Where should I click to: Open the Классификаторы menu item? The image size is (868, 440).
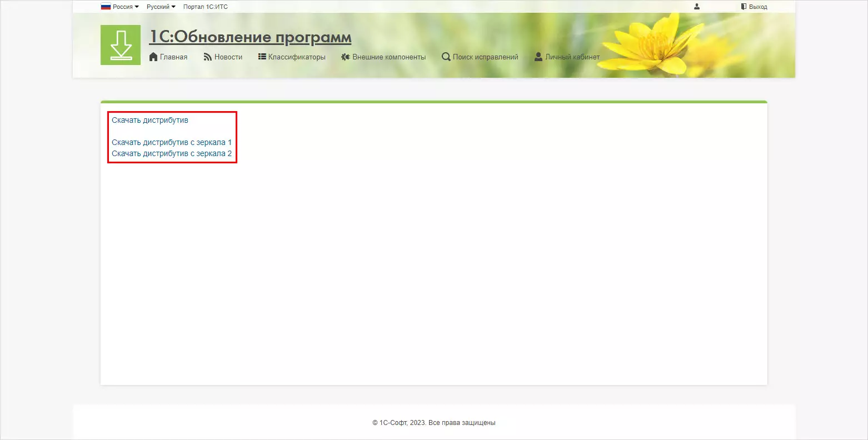[297, 57]
